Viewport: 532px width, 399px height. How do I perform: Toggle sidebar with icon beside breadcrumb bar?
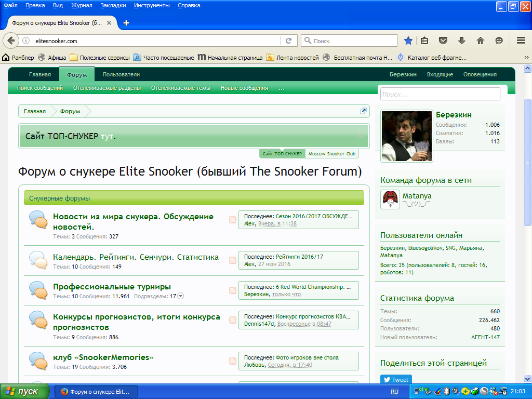coord(363,111)
